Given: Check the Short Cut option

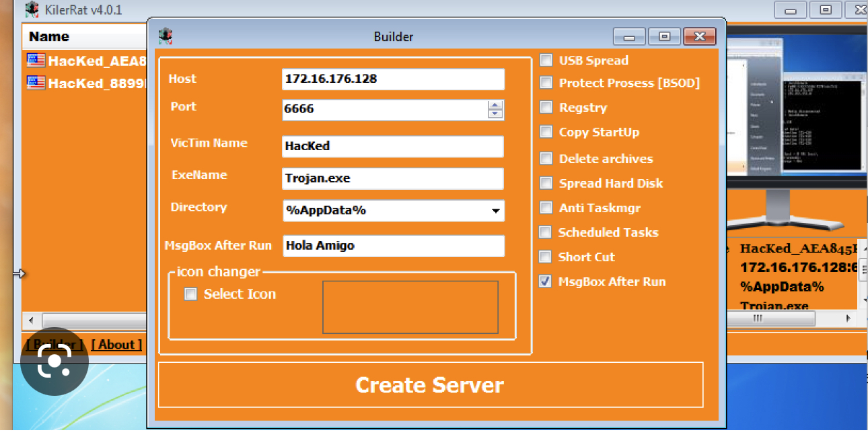Looking at the screenshot, I should point(545,256).
